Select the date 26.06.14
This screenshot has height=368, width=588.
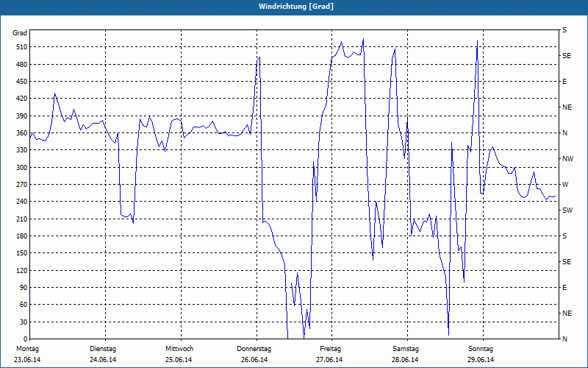[x=254, y=360]
